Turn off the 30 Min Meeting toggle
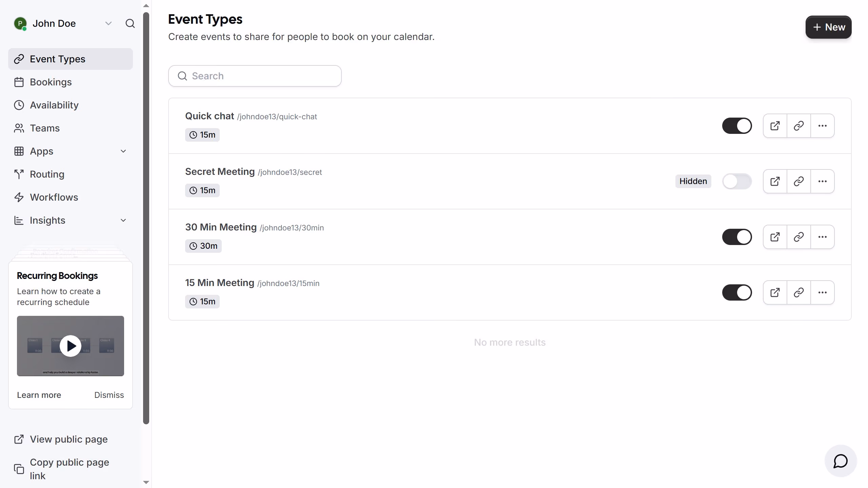The image size is (868, 488). click(x=737, y=237)
